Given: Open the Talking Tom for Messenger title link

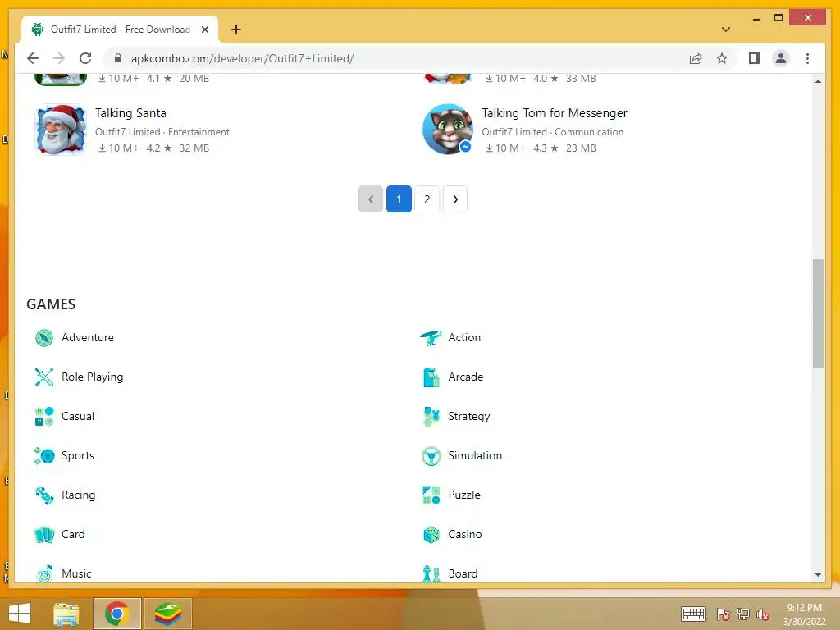Looking at the screenshot, I should 555,113.
